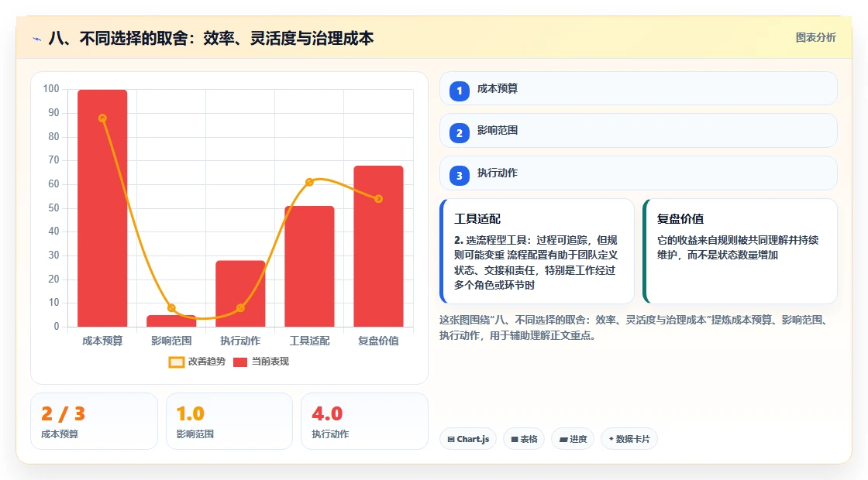Click x-axis label 成本预算
Viewport: 868px width, 480px height.
[102, 341]
